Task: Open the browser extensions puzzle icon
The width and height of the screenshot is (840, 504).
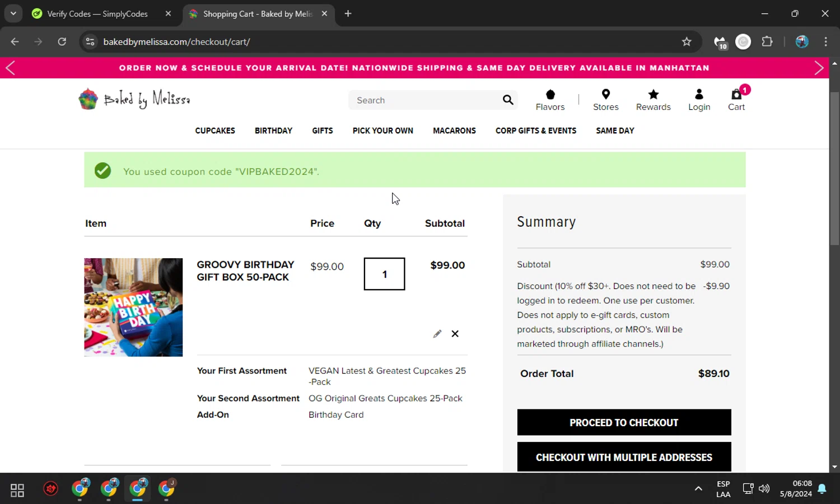Action: (767, 41)
